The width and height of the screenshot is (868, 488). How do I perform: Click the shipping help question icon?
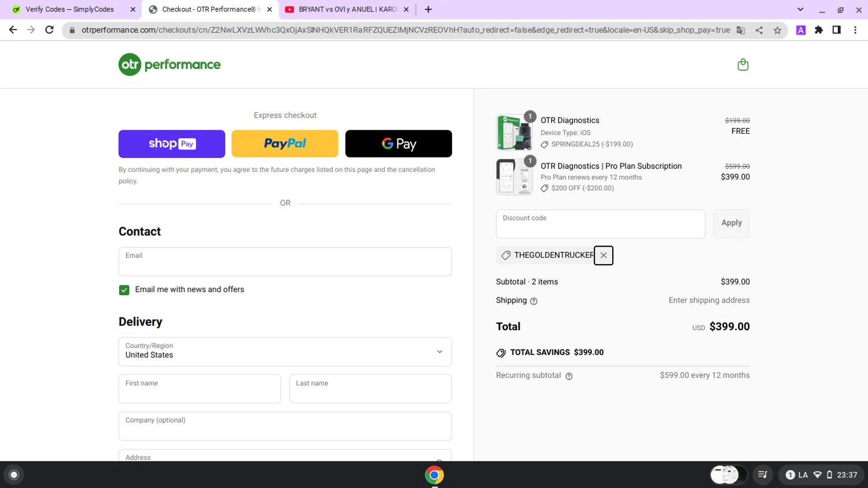point(534,301)
